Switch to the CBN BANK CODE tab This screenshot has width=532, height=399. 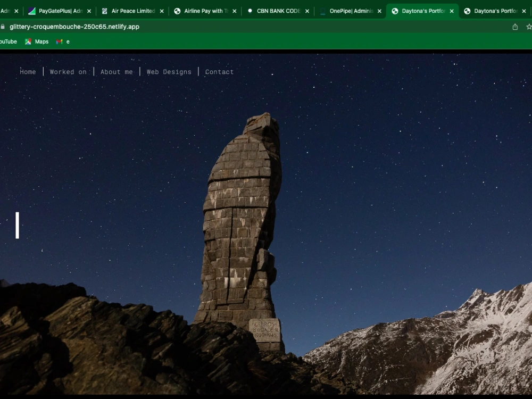click(278, 11)
